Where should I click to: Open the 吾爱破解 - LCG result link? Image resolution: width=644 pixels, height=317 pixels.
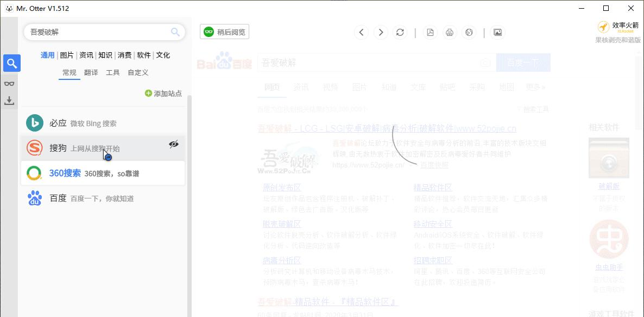pos(387,129)
